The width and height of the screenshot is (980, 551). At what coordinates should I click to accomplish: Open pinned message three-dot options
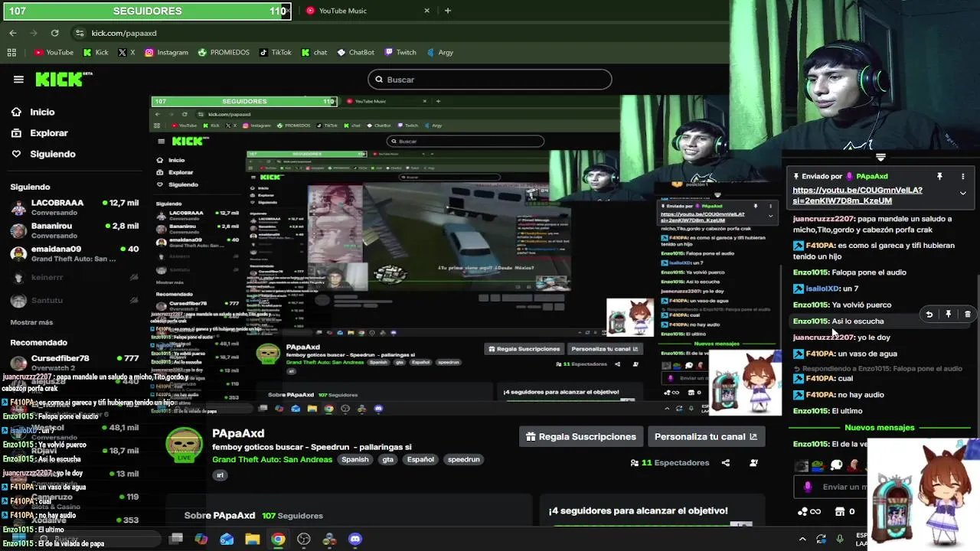pos(962,177)
